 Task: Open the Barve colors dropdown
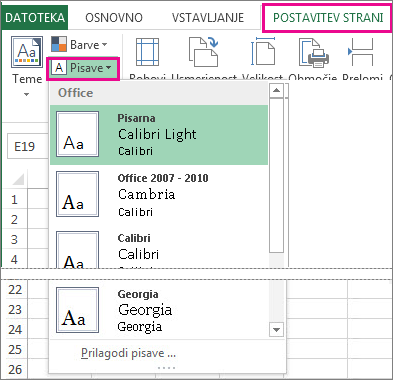click(x=79, y=44)
